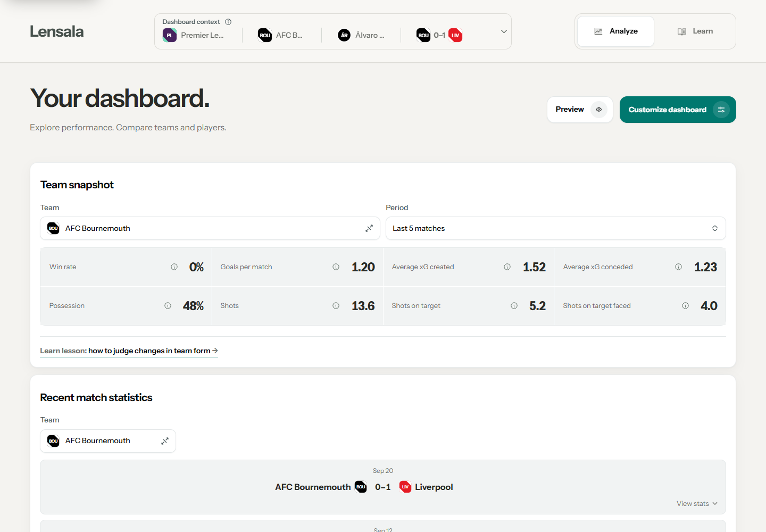Click sliders icon in Customize dashboard
766x532 pixels.
721,110
